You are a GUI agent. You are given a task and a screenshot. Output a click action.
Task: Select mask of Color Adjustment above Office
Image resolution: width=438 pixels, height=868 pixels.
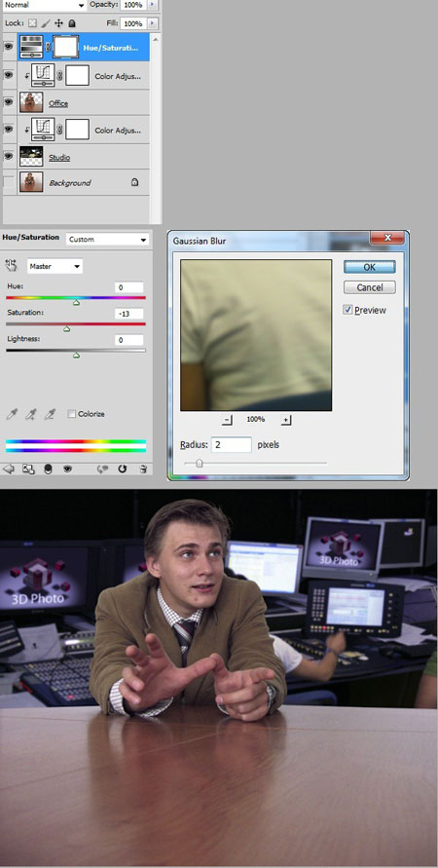pyautogui.click(x=78, y=75)
